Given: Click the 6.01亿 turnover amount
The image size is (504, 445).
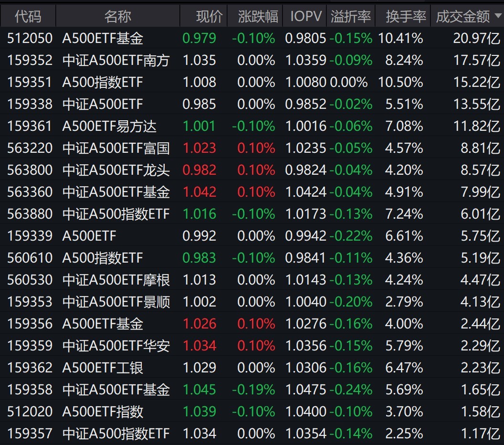Looking at the screenshot, I should click(481, 214).
